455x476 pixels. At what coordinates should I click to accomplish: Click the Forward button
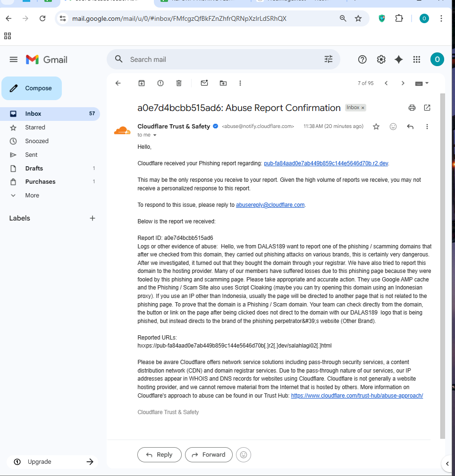click(x=209, y=455)
